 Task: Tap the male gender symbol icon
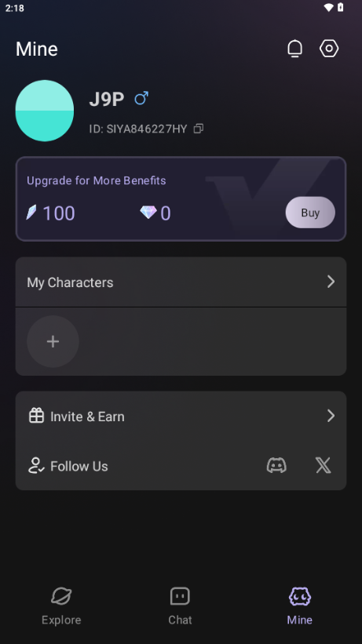click(141, 99)
